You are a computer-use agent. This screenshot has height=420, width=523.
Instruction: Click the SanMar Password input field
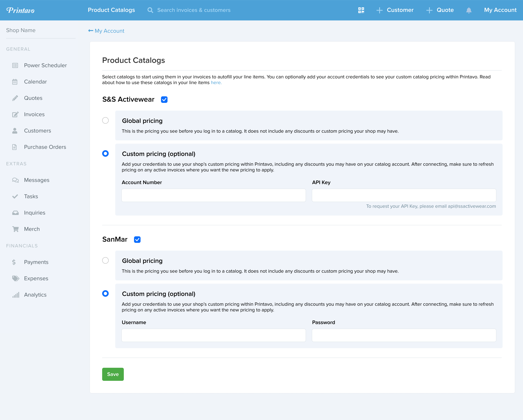(404, 336)
